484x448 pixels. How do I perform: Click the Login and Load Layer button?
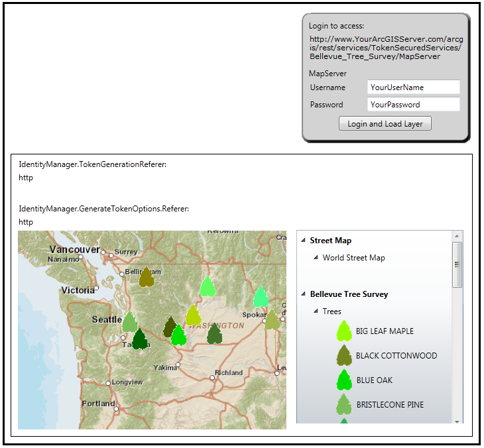pyautogui.click(x=385, y=123)
